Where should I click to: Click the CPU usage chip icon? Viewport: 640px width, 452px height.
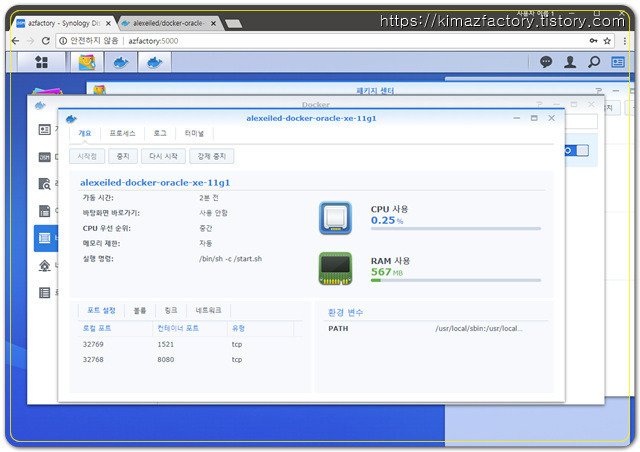point(335,218)
